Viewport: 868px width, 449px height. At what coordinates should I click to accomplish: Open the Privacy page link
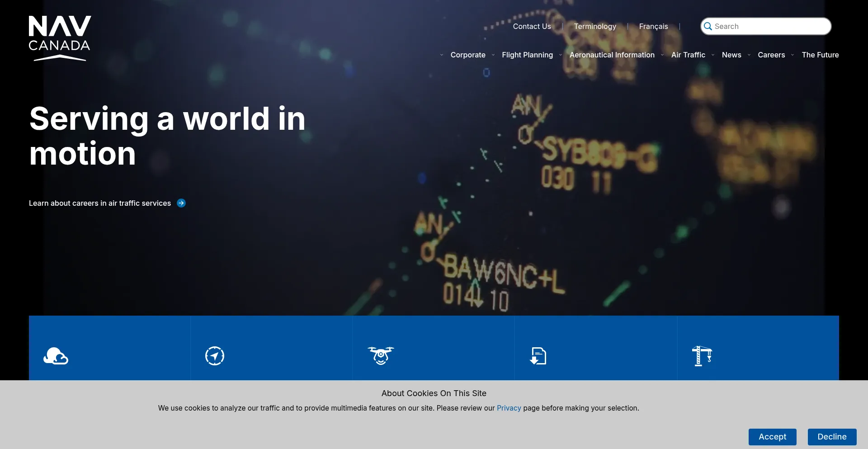coord(509,408)
